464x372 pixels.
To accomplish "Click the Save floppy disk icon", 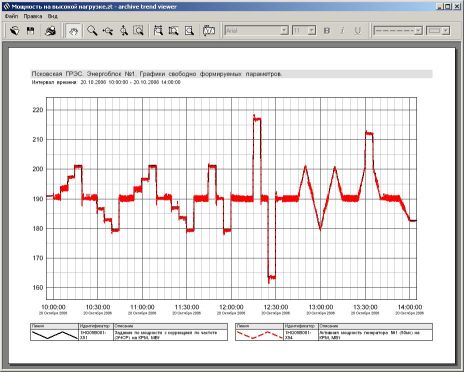I will [30, 31].
